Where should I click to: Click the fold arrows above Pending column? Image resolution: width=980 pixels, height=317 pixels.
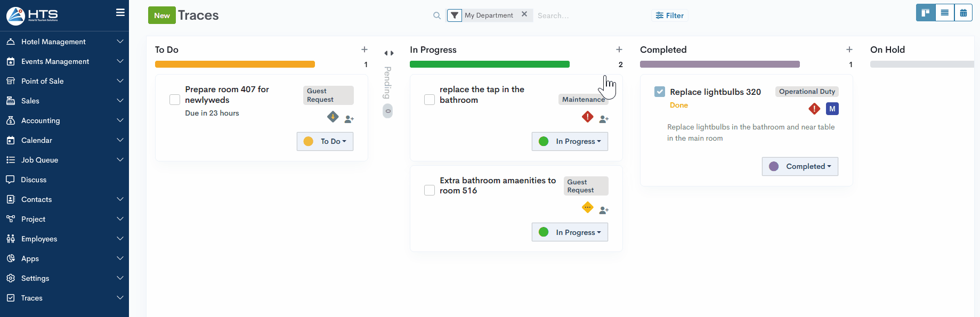point(389,53)
